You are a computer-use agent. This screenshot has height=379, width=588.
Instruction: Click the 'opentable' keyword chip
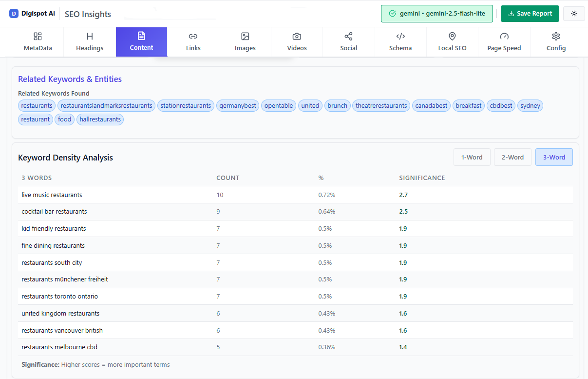(278, 105)
